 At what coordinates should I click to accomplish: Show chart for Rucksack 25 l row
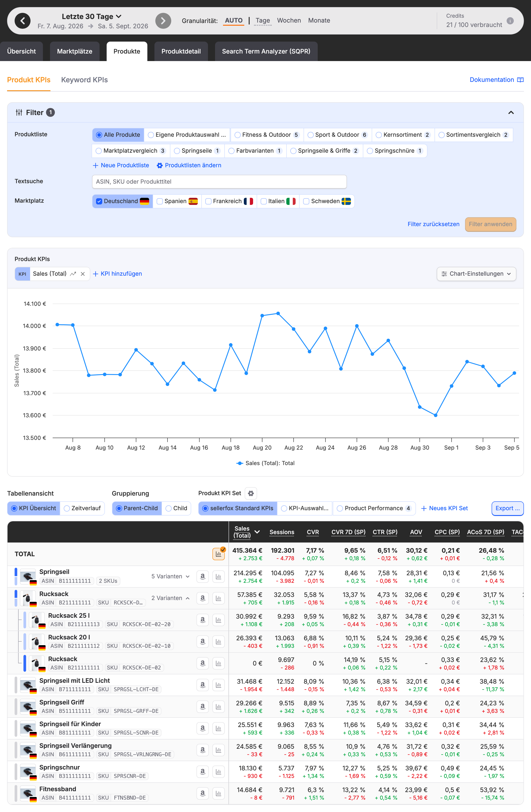click(218, 620)
